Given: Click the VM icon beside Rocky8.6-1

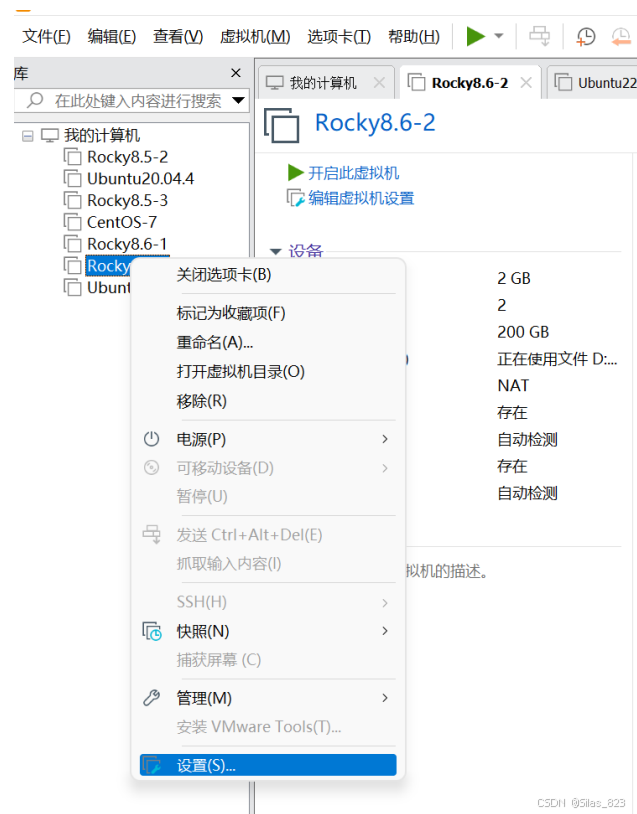Looking at the screenshot, I should pyautogui.click(x=73, y=245).
